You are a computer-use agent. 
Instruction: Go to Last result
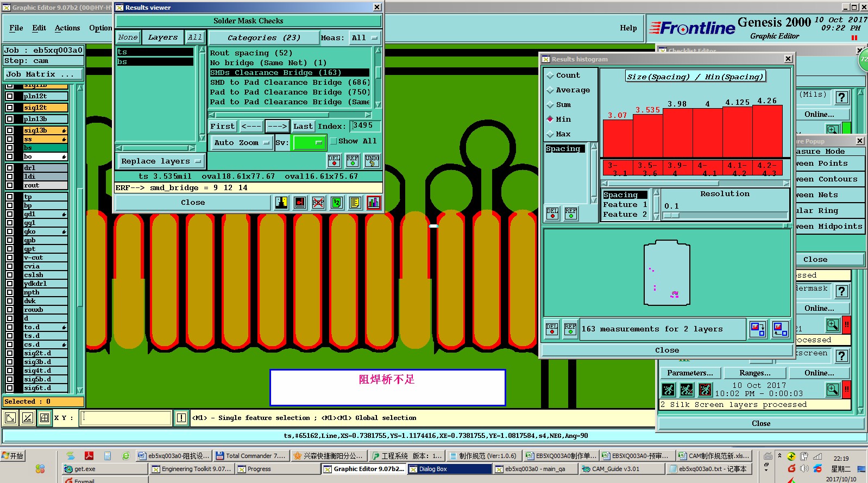click(303, 127)
